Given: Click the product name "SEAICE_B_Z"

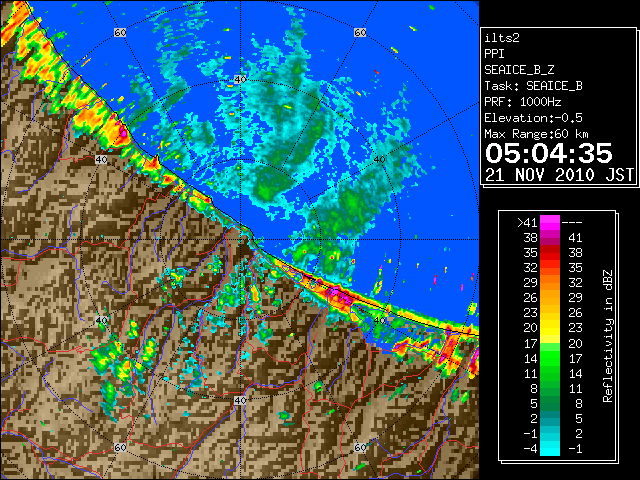Looking at the screenshot, I should point(519,70).
